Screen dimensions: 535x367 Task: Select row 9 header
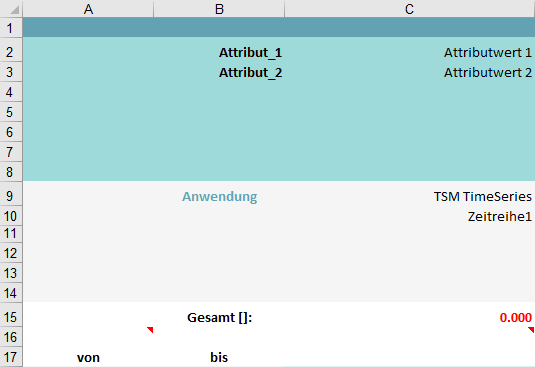click(x=11, y=196)
